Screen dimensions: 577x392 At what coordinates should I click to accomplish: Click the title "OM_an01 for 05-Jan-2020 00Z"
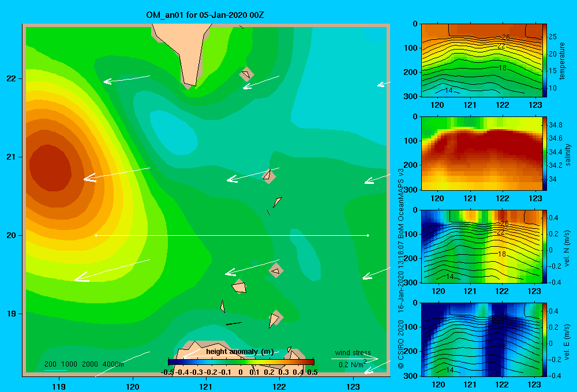205,15
